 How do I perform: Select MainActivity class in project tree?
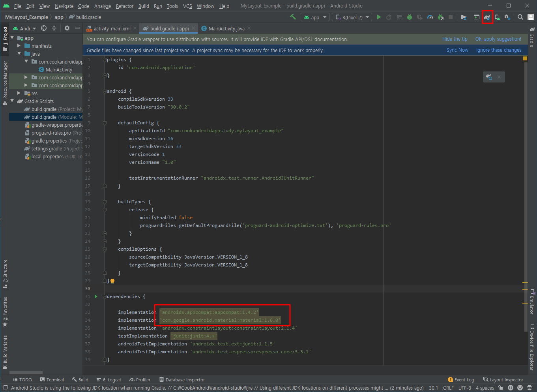[x=55, y=69]
